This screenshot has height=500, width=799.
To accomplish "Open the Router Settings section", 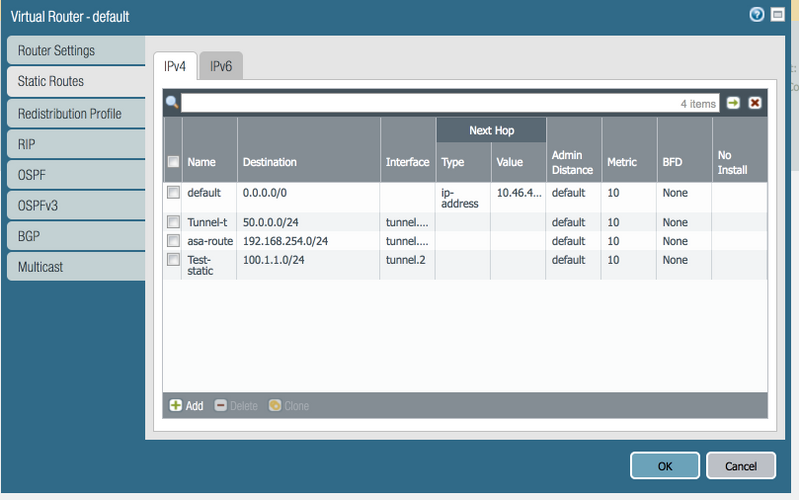I will (75, 51).
